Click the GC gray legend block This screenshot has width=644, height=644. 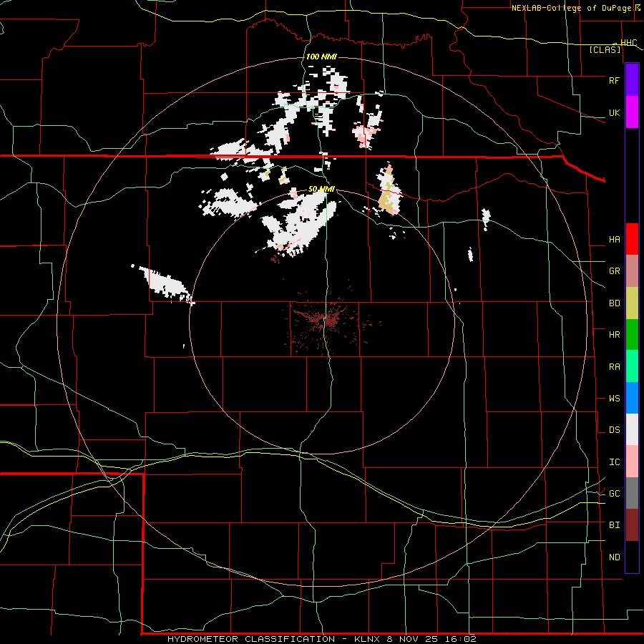coord(632,493)
